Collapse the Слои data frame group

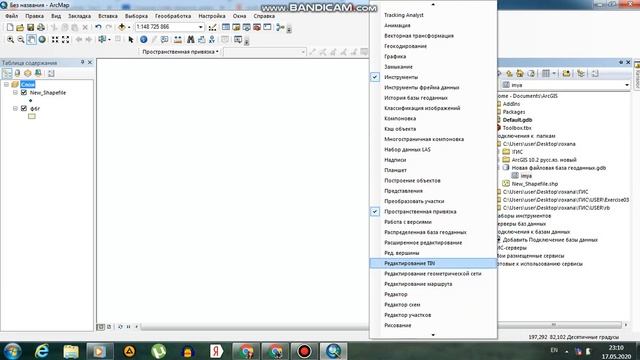click(7, 84)
